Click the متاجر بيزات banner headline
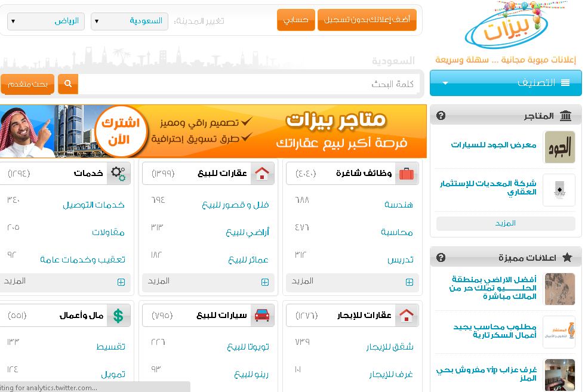The height and width of the screenshot is (392, 585). point(335,121)
